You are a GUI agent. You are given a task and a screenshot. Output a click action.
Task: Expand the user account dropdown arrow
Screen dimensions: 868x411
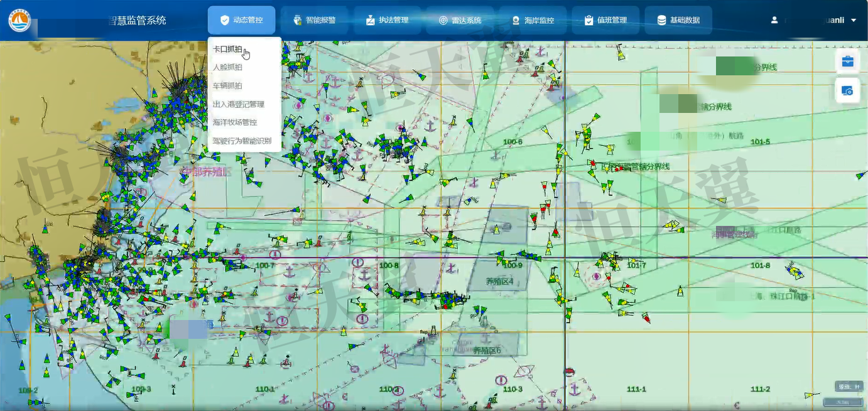(854, 21)
